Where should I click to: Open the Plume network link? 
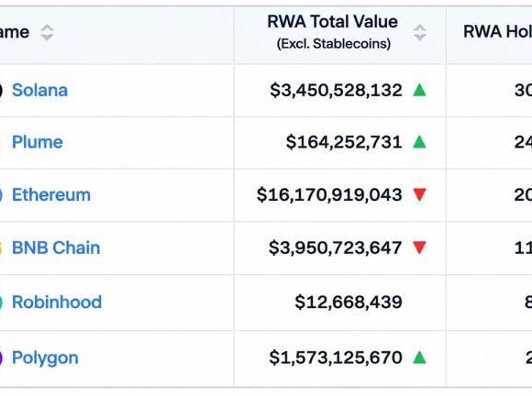point(38,142)
